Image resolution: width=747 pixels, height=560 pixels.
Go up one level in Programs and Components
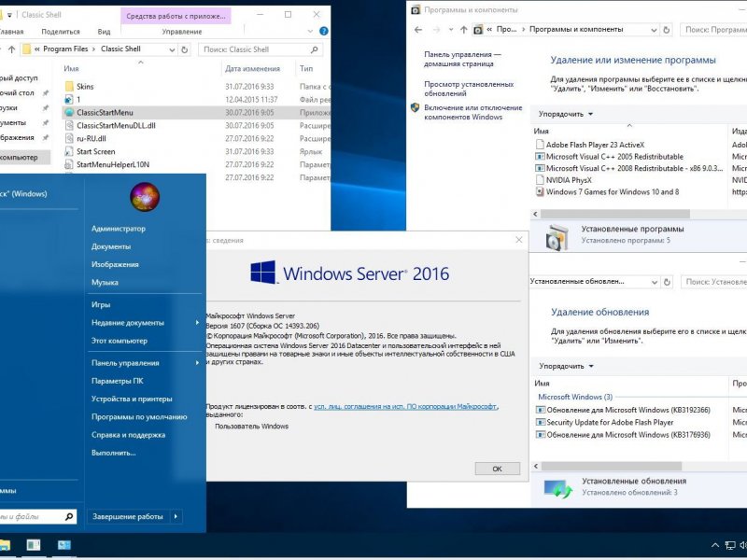[x=463, y=30]
